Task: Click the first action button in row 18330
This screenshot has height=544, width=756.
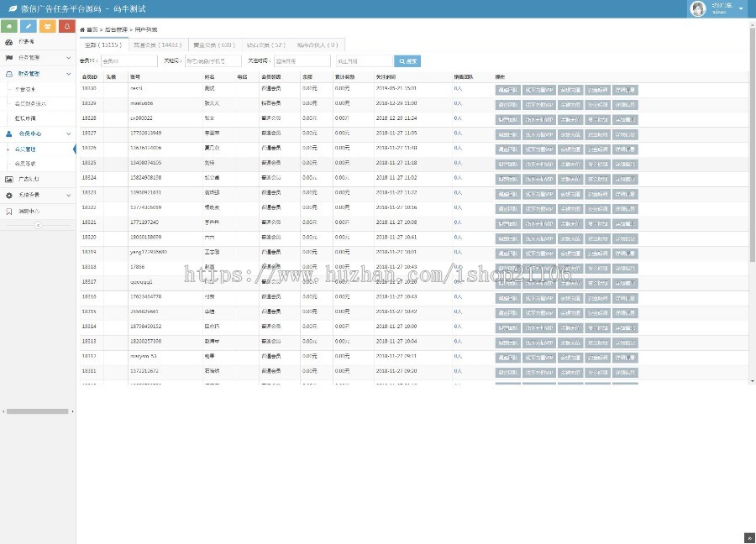Action: point(507,90)
